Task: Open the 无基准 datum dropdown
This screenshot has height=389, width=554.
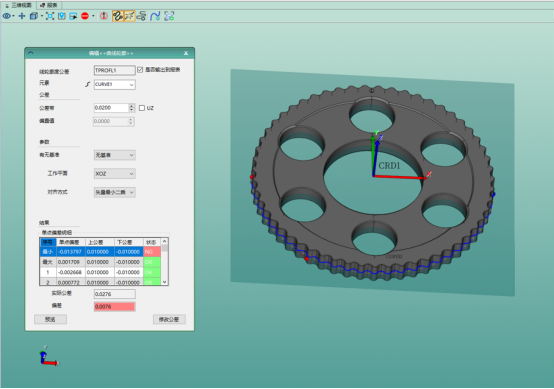Action: tap(114, 155)
